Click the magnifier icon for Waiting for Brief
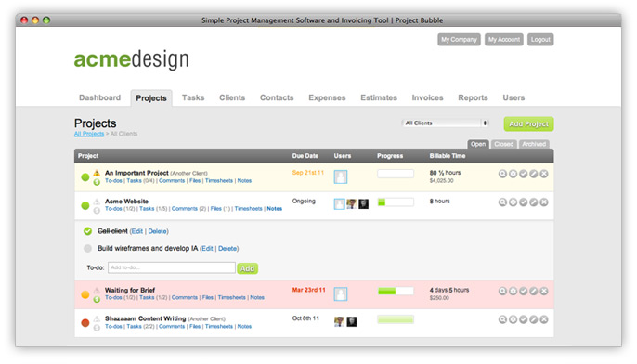Image resolution: width=637 pixels, height=364 pixels. point(502,292)
